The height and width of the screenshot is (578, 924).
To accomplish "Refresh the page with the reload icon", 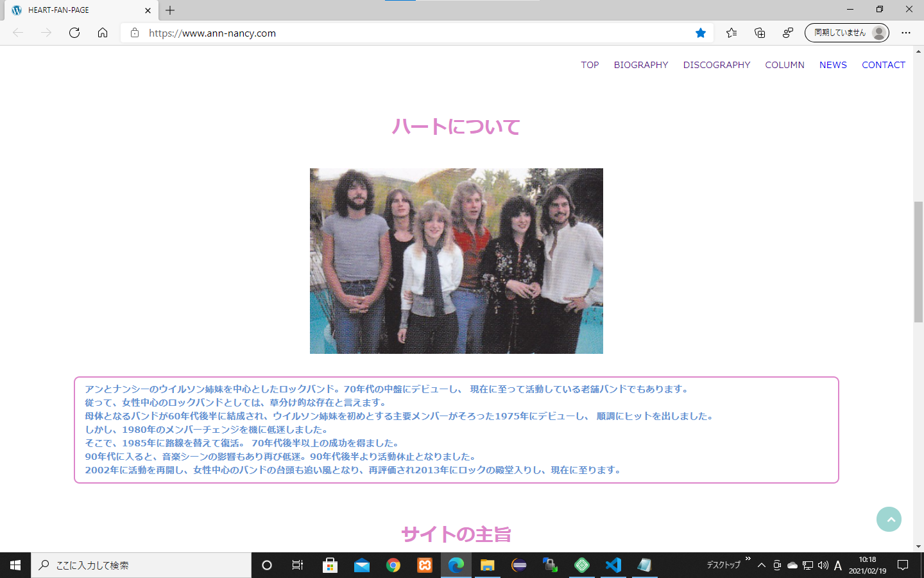I will click(x=74, y=33).
